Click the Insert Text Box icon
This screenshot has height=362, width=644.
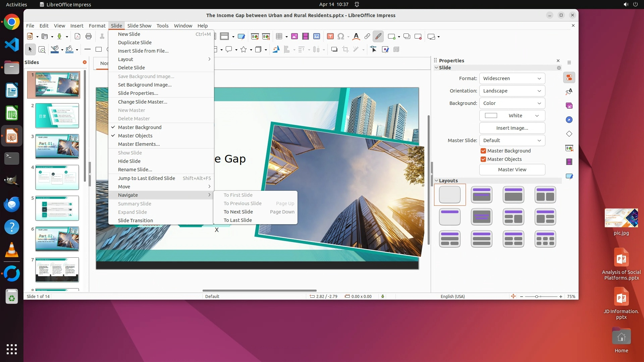330,36
